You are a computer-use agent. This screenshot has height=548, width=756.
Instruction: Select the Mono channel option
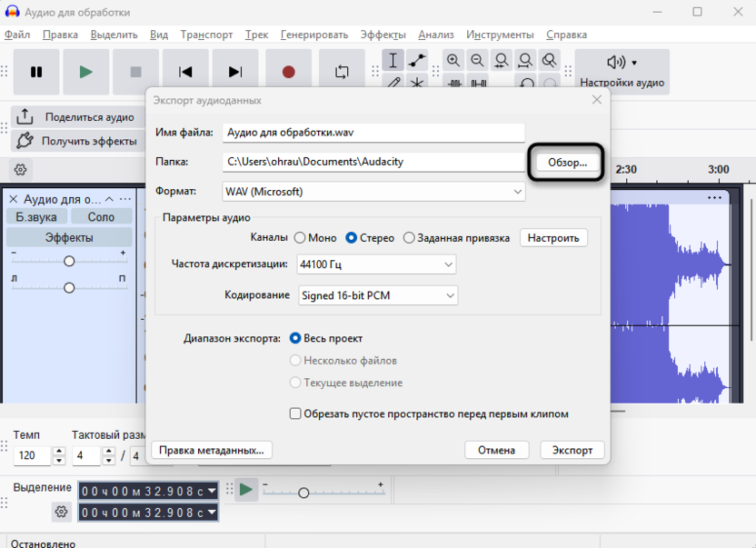300,238
